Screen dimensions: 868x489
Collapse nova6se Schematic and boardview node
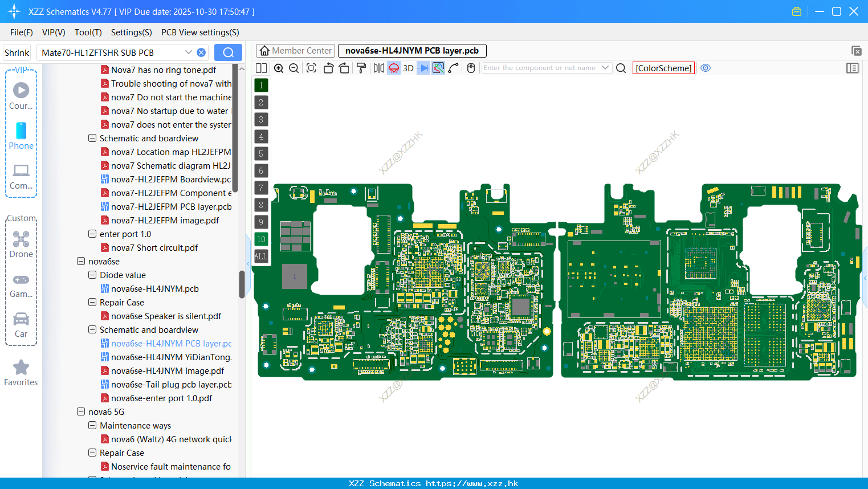click(x=92, y=329)
